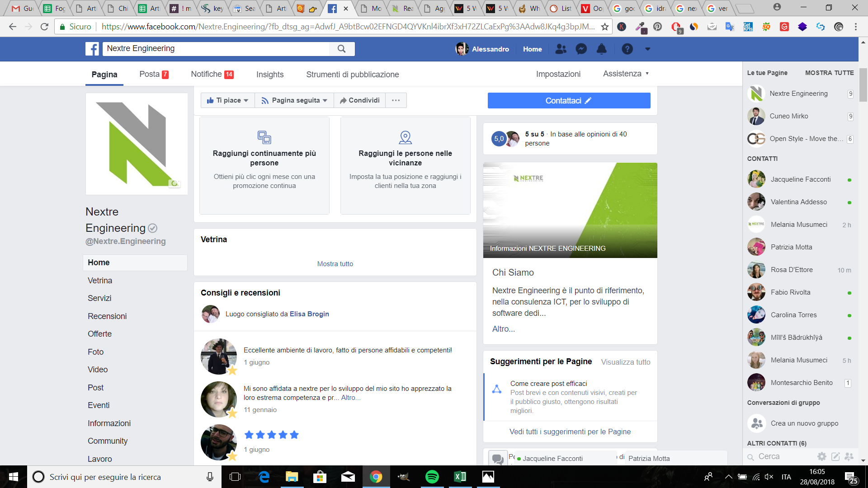Open Assistenza dropdown
Screen dimensions: 868x488
click(626, 74)
